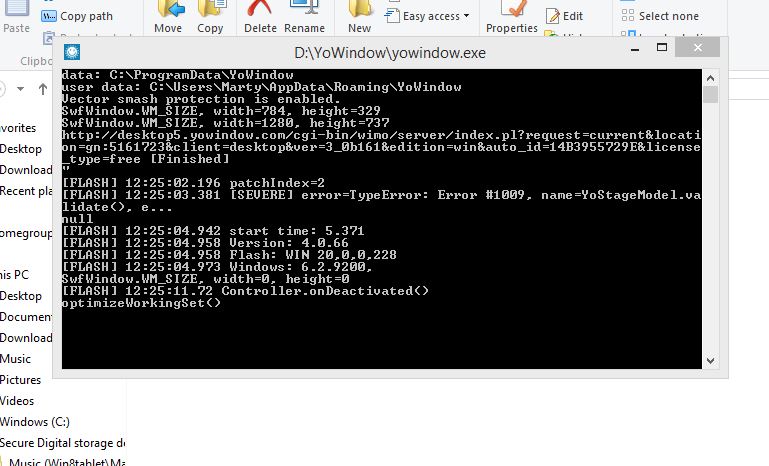769x466 pixels.
Task: Click the 'Flash: WIN 20,0,0,228' console line
Action: coord(229,255)
